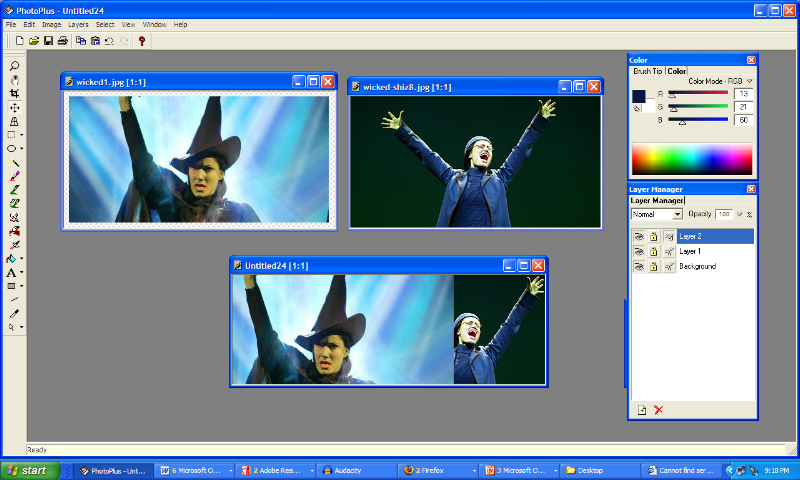Toggle link icon on Layer 1
Screen dimensions: 800x480
(x=669, y=251)
